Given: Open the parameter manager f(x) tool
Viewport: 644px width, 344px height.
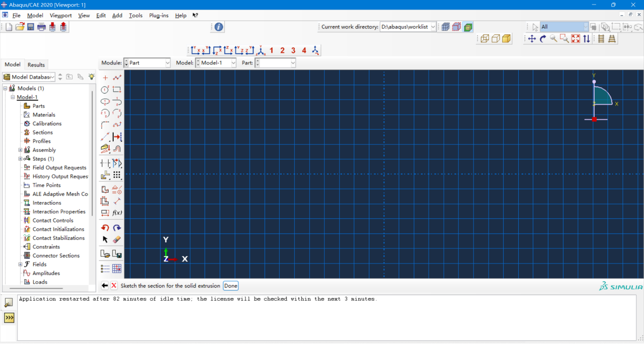Looking at the screenshot, I should point(117,213).
